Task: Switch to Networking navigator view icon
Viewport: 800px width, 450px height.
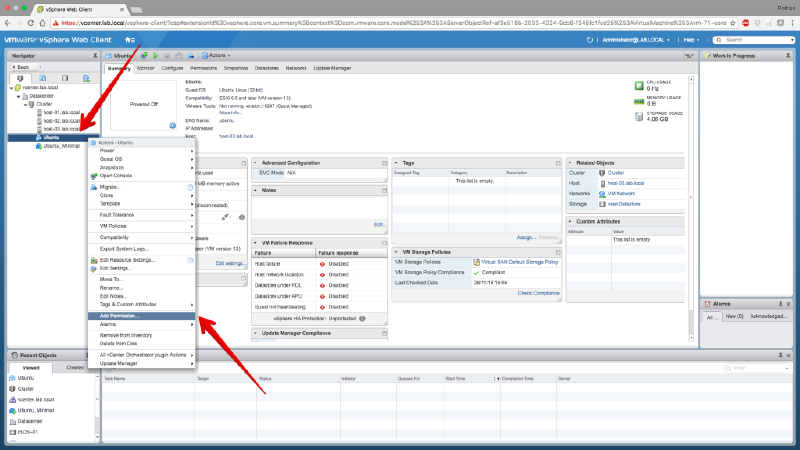Action: click(86, 76)
